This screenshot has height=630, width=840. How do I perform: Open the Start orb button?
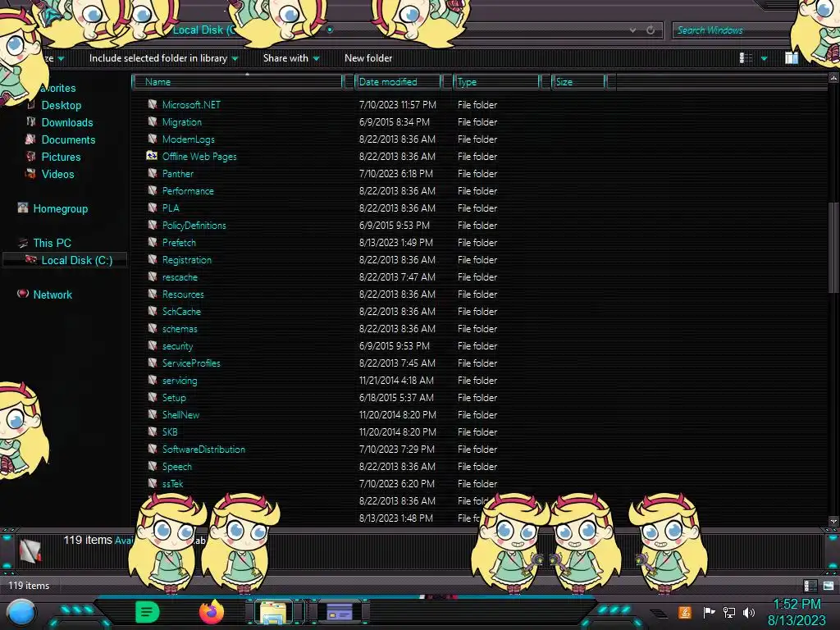click(x=21, y=612)
